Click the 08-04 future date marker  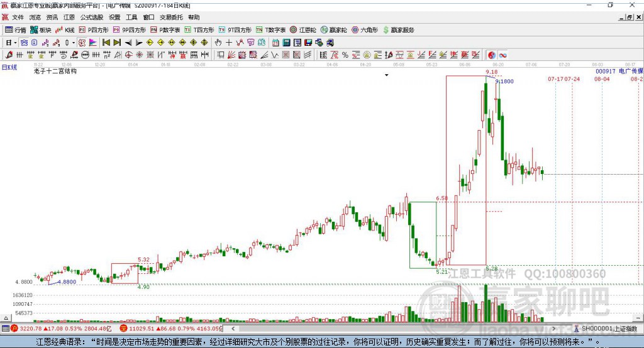[602, 79]
